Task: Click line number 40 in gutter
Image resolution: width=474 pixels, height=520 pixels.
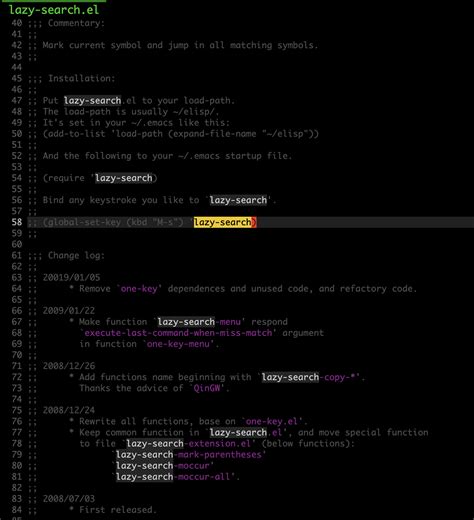Action: point(17,23)
